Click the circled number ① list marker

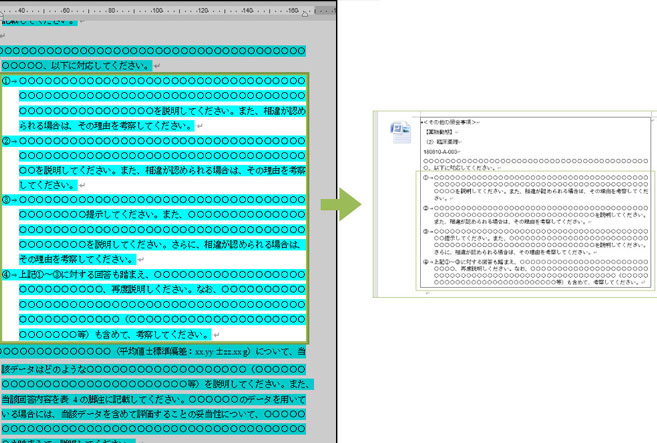(6, 81)
